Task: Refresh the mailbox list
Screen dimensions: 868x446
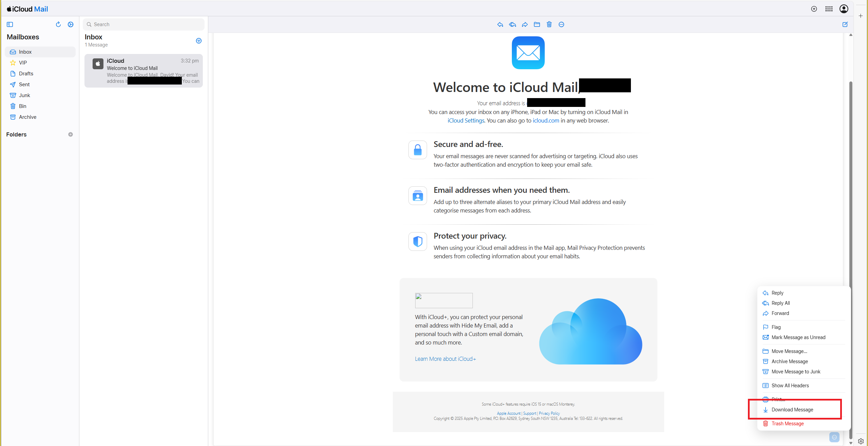Action: [58, 24]
